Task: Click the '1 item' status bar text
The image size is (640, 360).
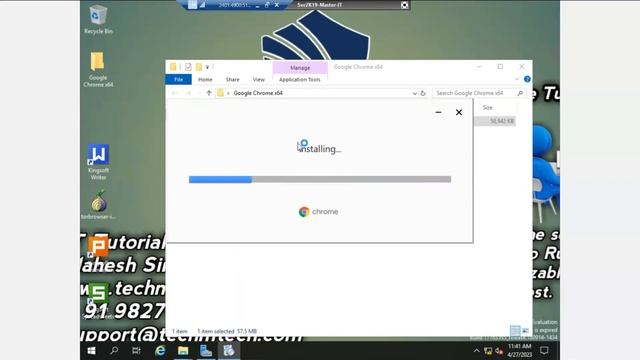Action: coord(180,331)
